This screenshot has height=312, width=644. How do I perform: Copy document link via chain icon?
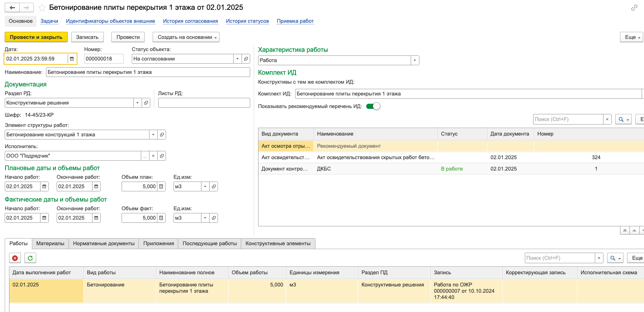click(x=634, y=8)
